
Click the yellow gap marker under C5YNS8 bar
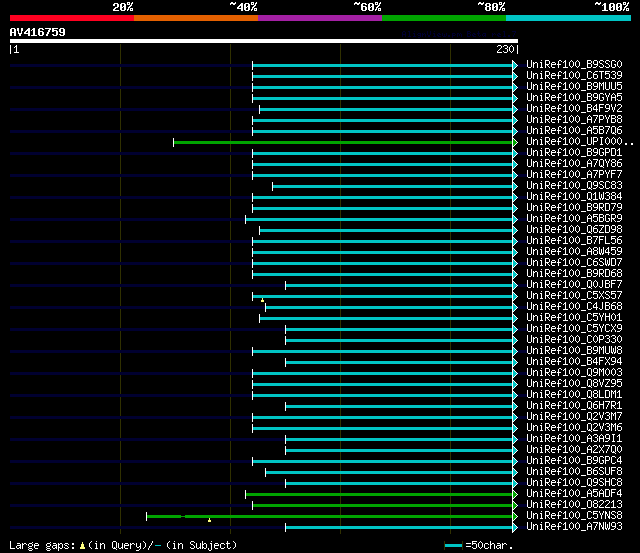click(x=209, y=520)
